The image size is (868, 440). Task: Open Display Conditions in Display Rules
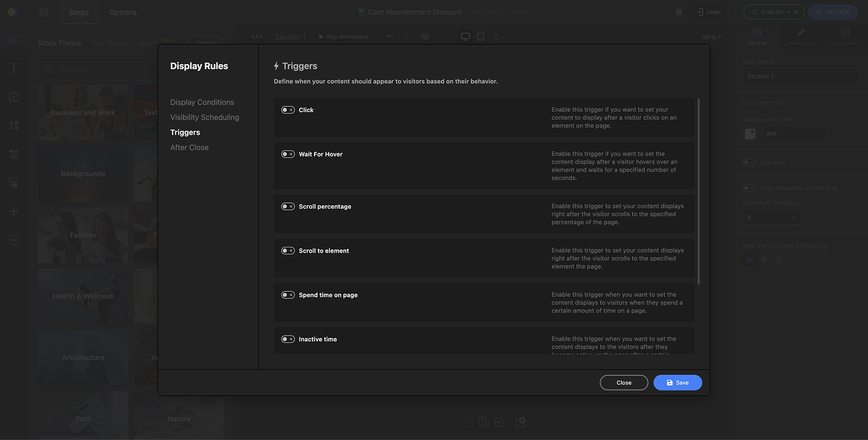202,102
